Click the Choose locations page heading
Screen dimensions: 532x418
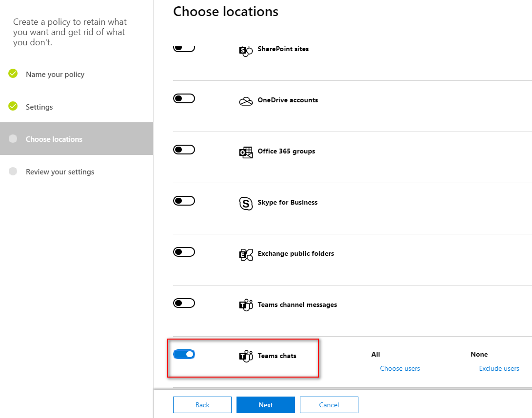click(226, 12)
